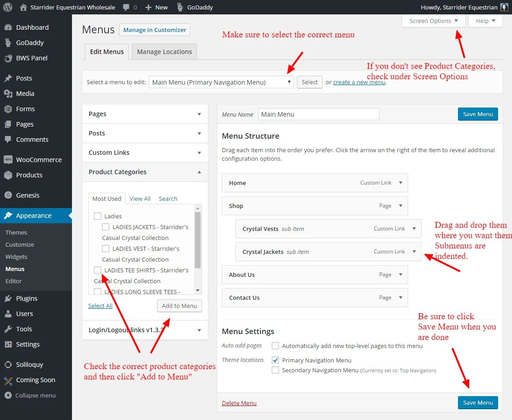Open the Media library icon
Image resolution: width=512 pixels, height=420 pixels.
tap(8, 94)
